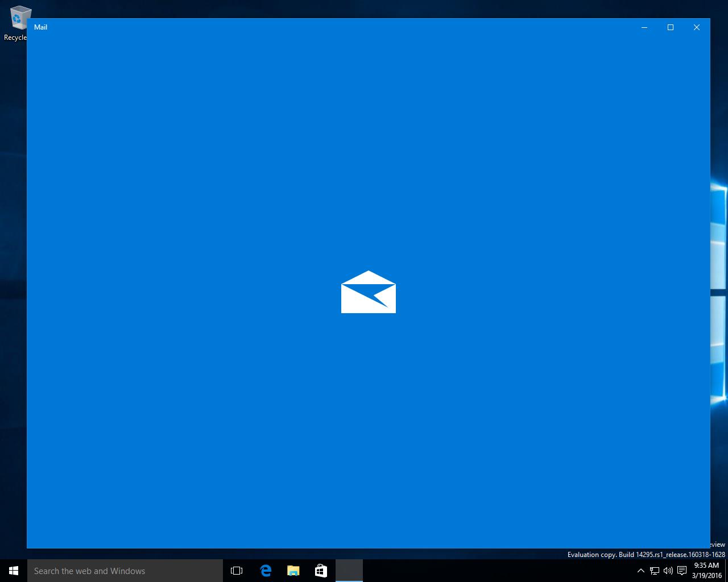Maximize the Mail window
Image resolution: width=728 pixels, height=582 pixels.
click(x=671, y=27)
